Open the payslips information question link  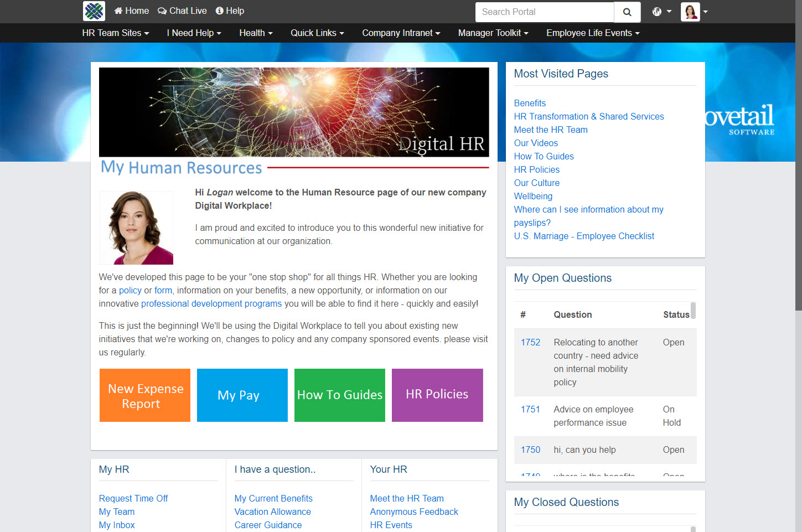(588, 216)
